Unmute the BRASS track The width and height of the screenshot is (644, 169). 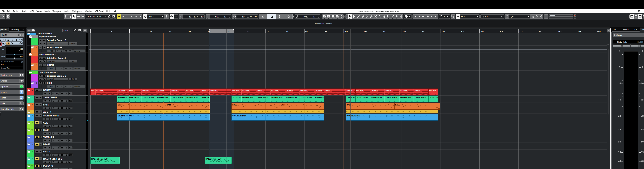click(37, 144)
